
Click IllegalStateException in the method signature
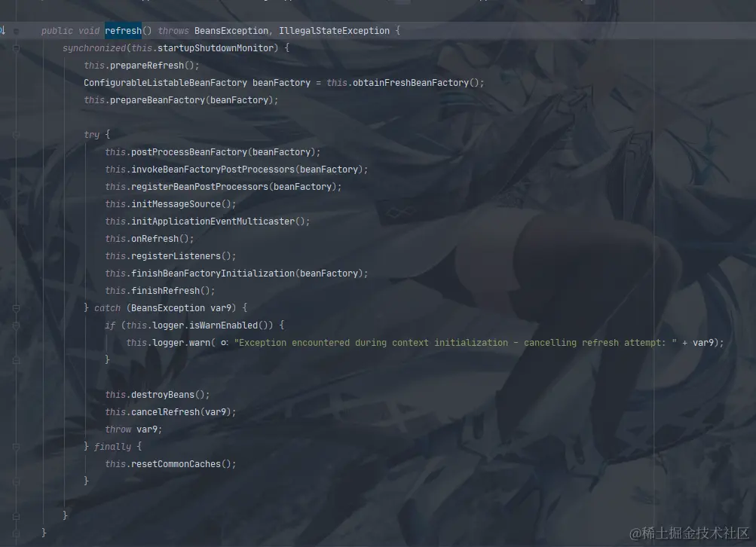point(334,31)
